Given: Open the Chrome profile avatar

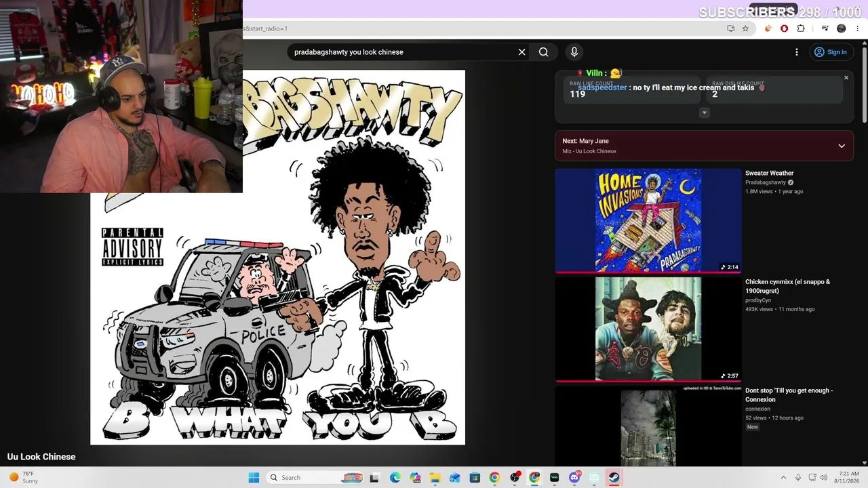Looking at the screenshot, I should [x=842, y=28].
